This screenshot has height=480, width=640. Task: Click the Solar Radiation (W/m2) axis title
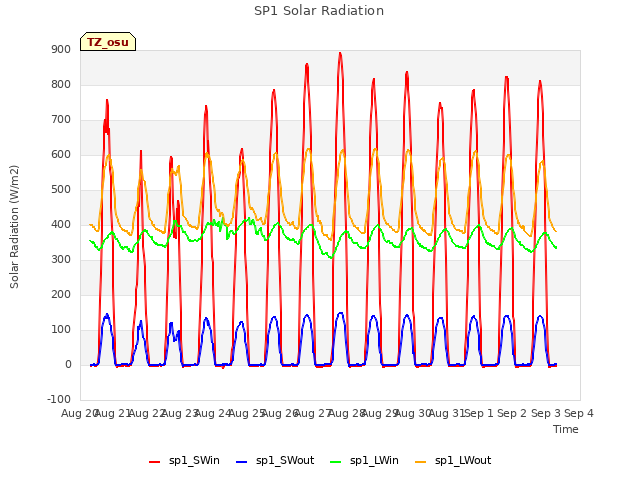point(14,227)
